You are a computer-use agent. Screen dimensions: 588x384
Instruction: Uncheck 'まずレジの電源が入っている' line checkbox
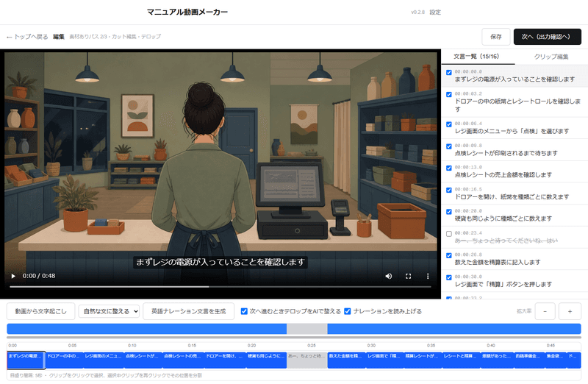point(449,72)
